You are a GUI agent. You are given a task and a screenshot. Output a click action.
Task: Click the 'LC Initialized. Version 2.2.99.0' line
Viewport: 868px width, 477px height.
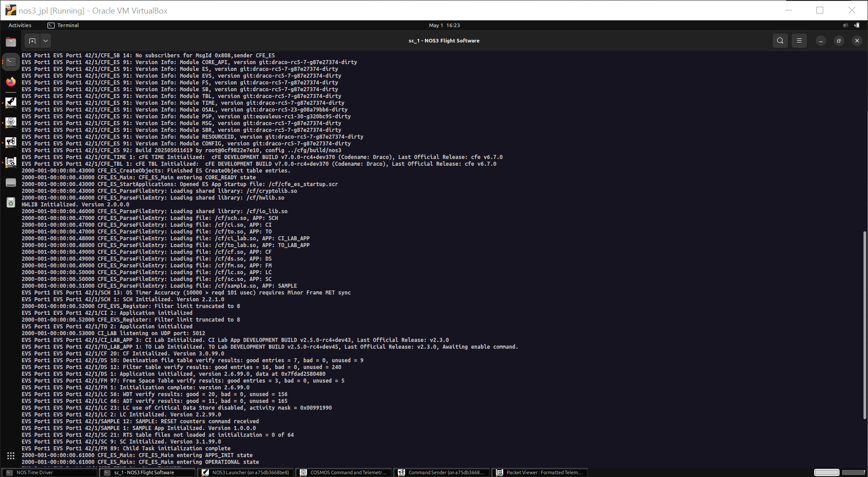point(122,415)
